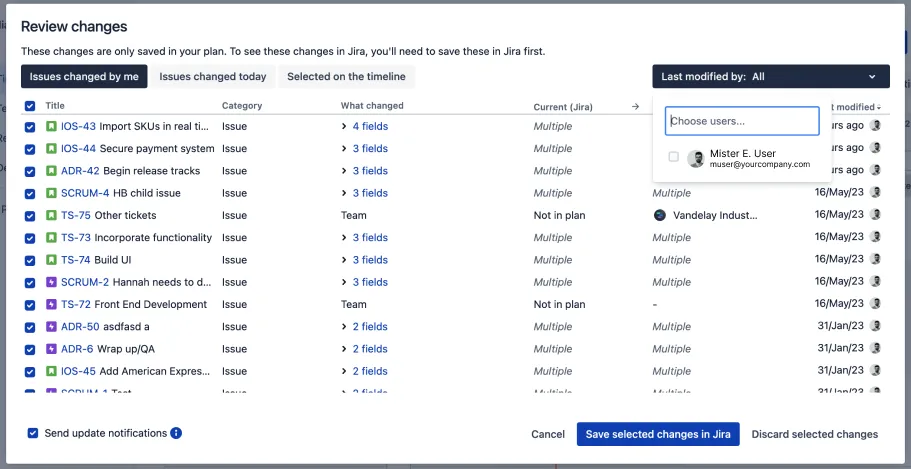The height and width of the screenshot is (469, 911).
Task: Select the Issues changed today filter
Action: pos(213,76)
